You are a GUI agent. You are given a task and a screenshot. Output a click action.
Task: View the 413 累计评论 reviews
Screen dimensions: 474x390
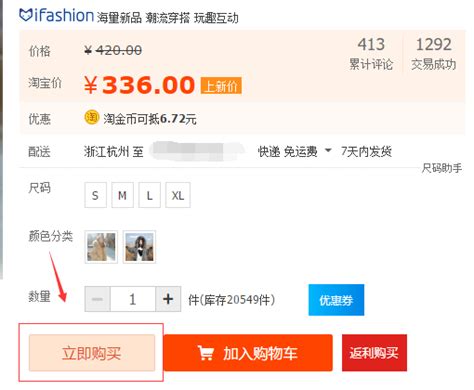[x=371, y=54]
